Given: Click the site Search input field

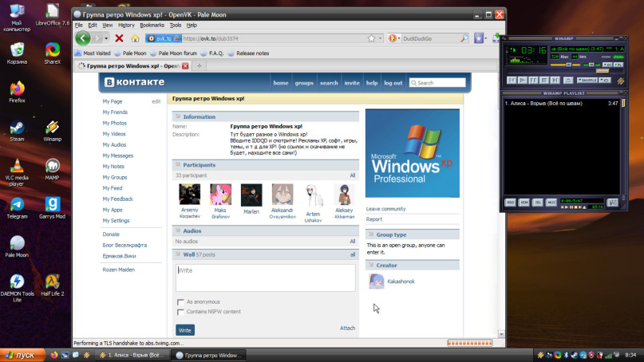Looking at the screenshot, I should click(437, 83).
